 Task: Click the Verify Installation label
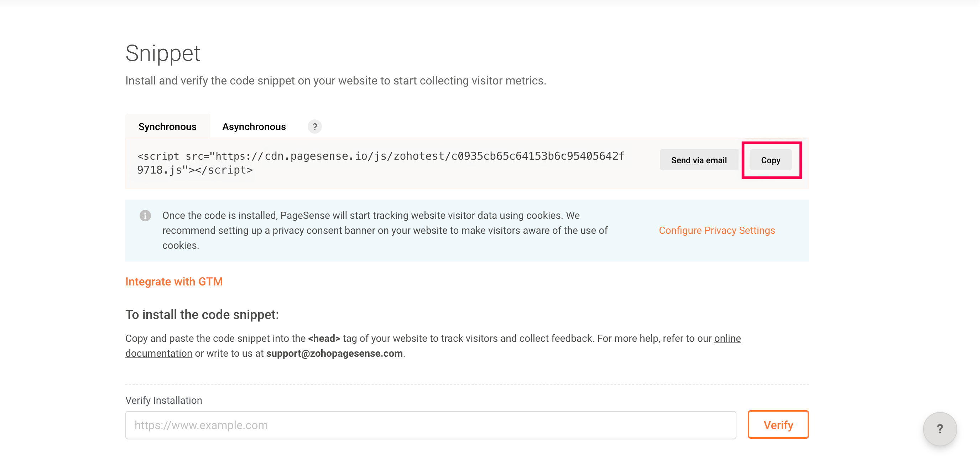[163, 401]
